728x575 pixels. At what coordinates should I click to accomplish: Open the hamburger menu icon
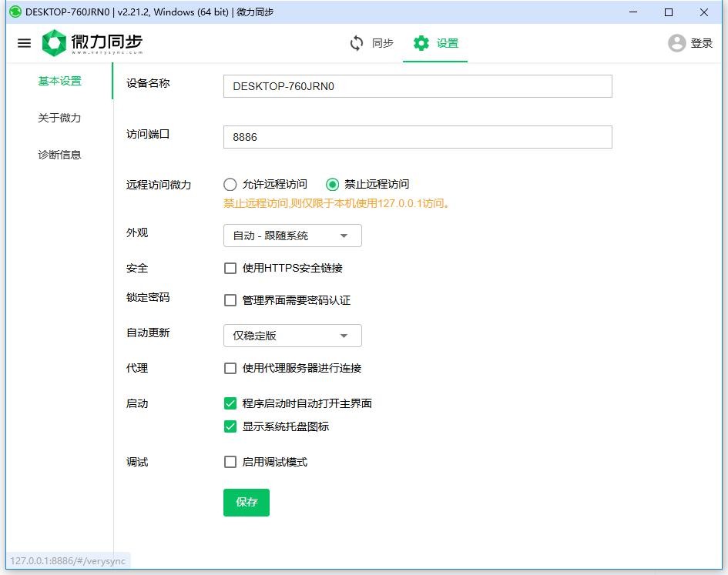point(24,43)
